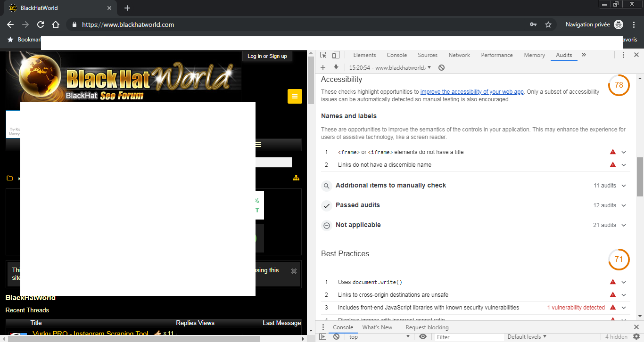Open the Vurku PRO Instagram Scraping Tool thread
Image resolution: width=644 pixels, height=342 pixels.
point(91,334)
